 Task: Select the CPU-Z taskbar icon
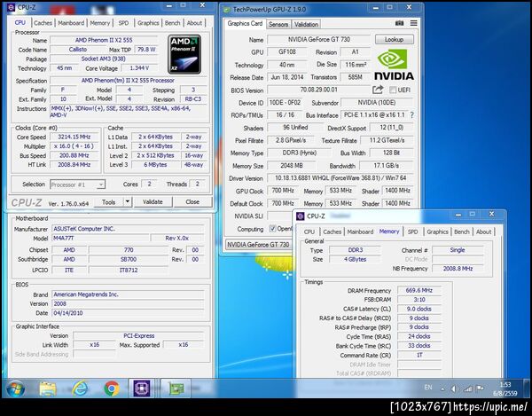(x=142, y=389)
